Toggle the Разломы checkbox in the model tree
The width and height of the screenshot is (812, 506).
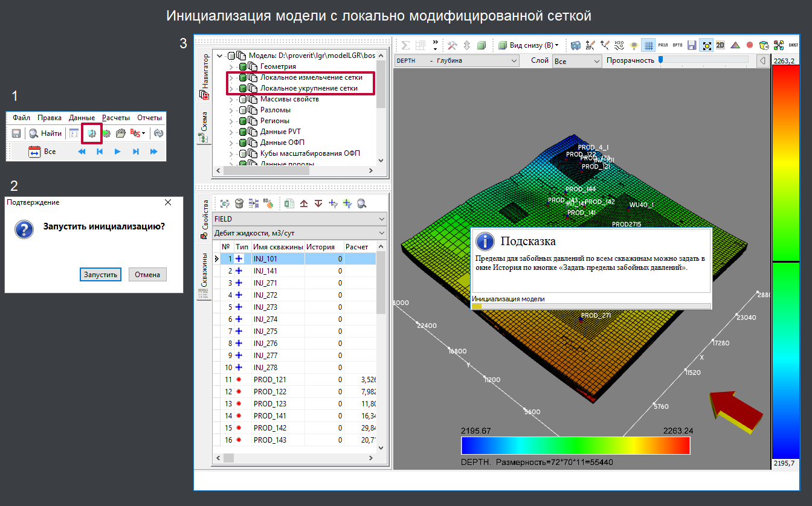(x=243, y=110)
